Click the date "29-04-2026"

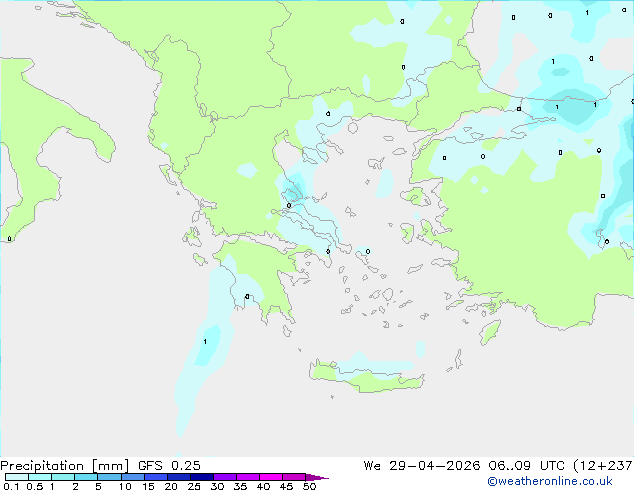[435, 466]
